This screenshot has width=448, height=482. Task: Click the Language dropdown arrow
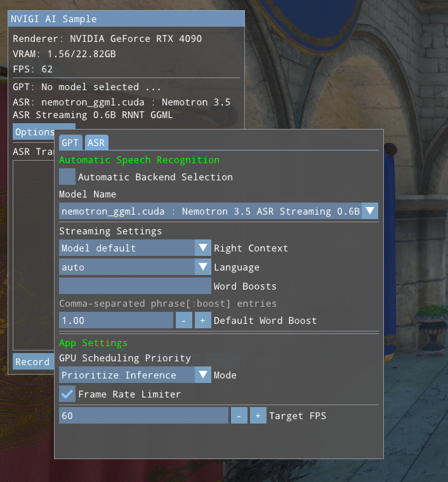pos(203,267)
